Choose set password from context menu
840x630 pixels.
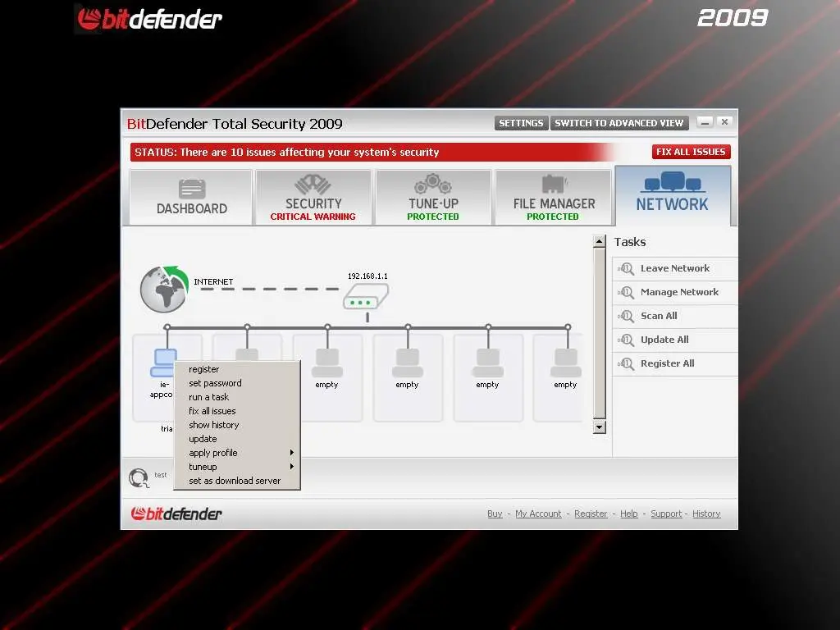click(237, 383)
